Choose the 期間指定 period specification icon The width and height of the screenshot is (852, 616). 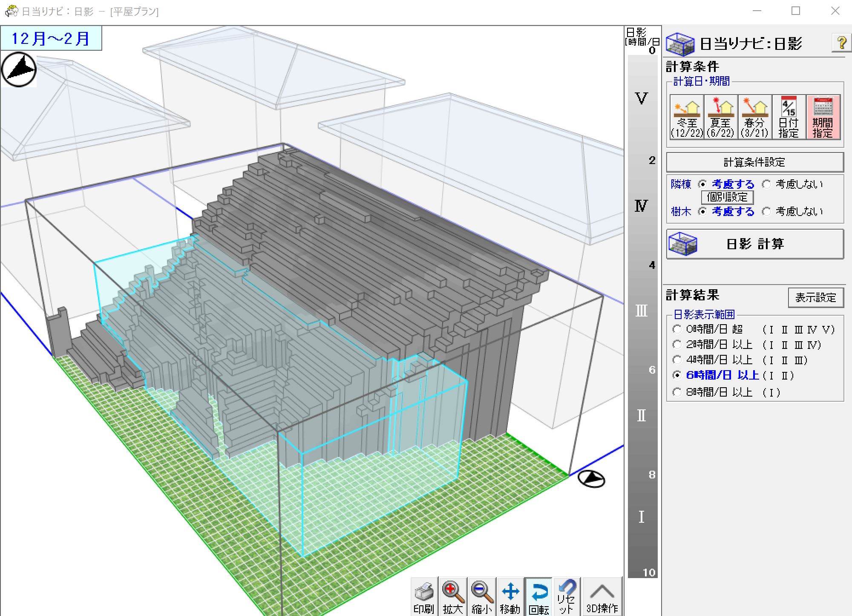point(823,117)
